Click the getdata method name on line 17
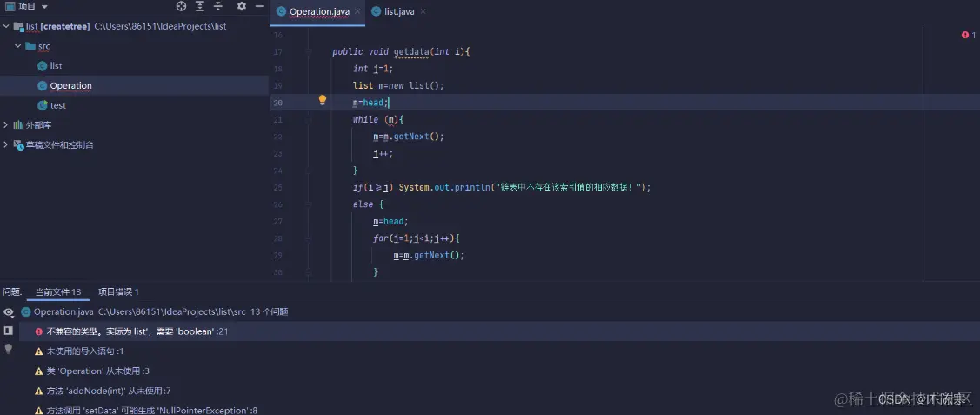 pyautogui.click(x=410, y=52)
